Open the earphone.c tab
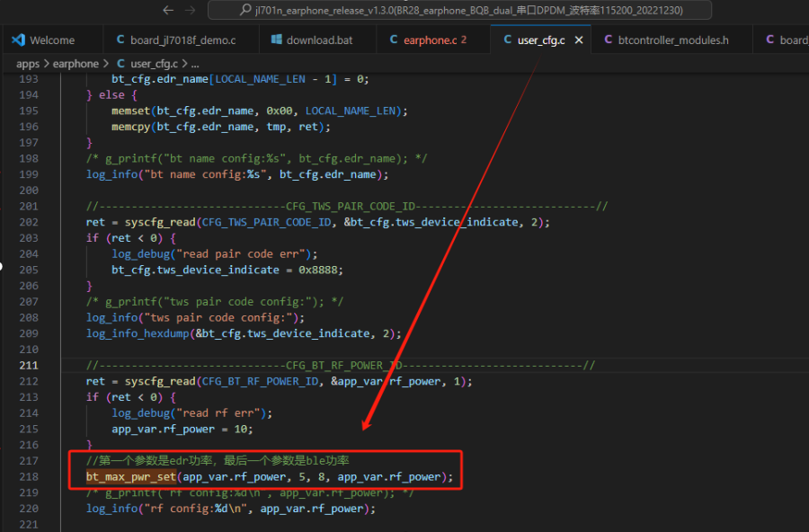 [433, 40]
